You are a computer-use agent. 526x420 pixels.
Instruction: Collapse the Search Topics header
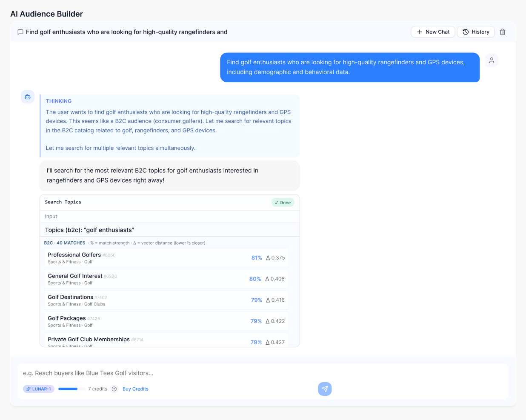(169, 202)
